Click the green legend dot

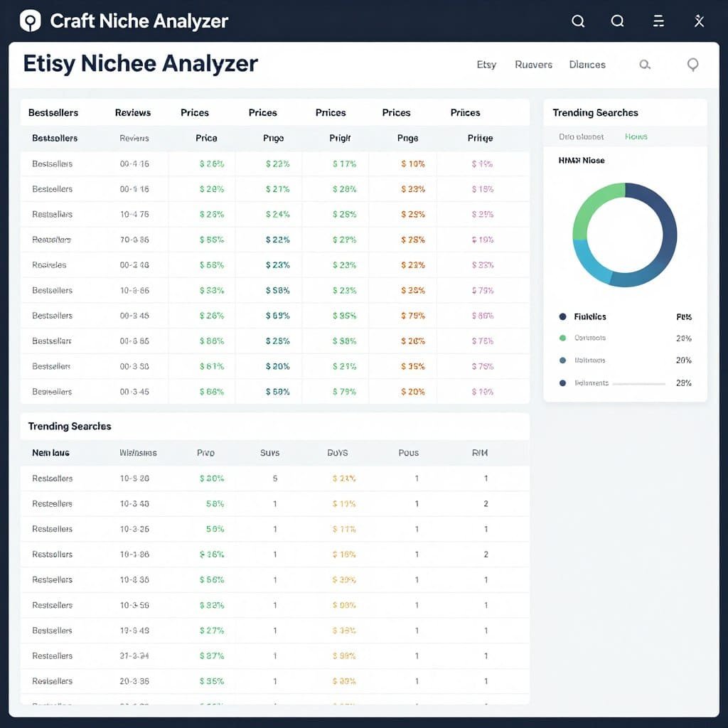pyautogui.click(x=563, y=338)
